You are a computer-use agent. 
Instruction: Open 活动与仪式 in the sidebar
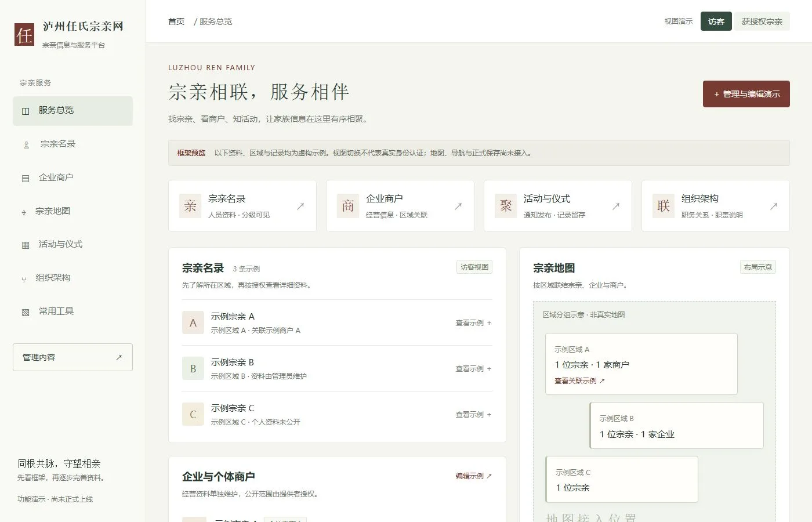click(73, 245)
